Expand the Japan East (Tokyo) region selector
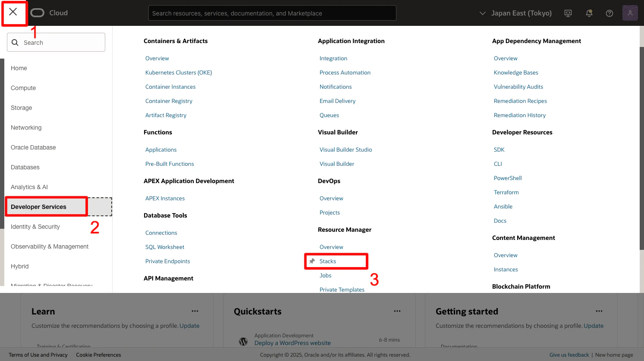The height and width of the screenshot is (361, 644). (516, 13)
